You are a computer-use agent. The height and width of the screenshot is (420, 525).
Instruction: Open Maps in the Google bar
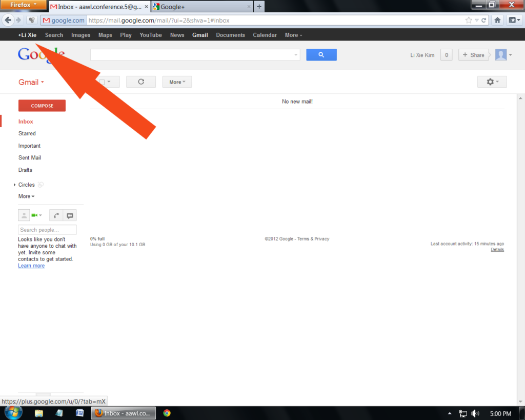105,35
